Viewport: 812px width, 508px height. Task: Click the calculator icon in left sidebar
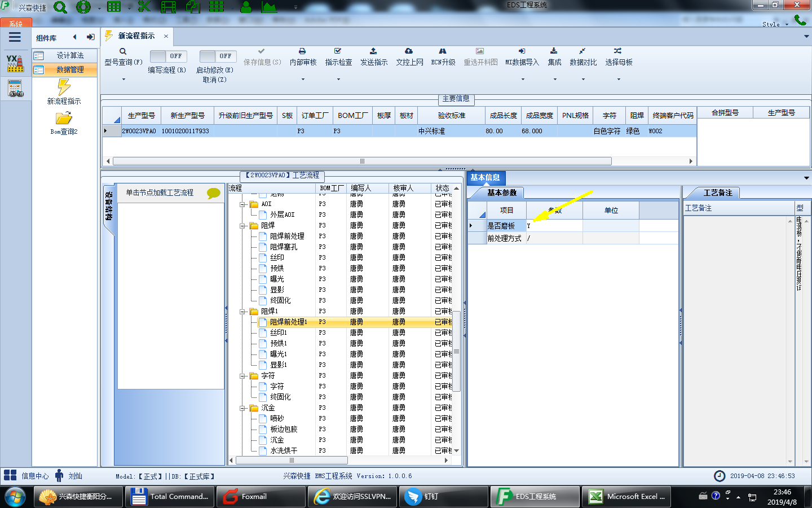click(x=15, y=89)
